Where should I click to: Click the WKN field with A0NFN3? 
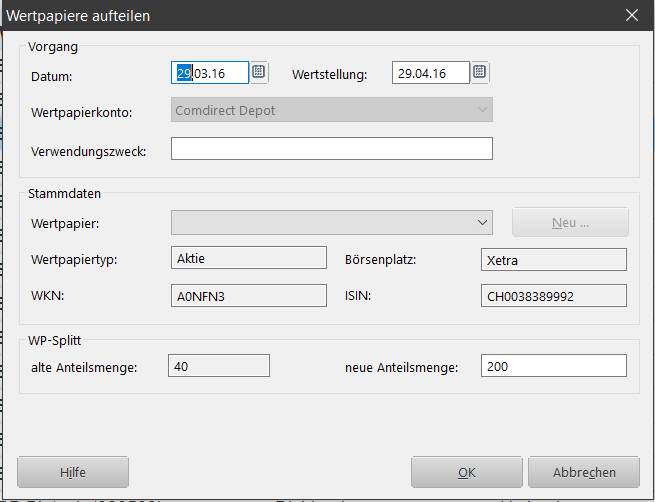coord(249,295)
